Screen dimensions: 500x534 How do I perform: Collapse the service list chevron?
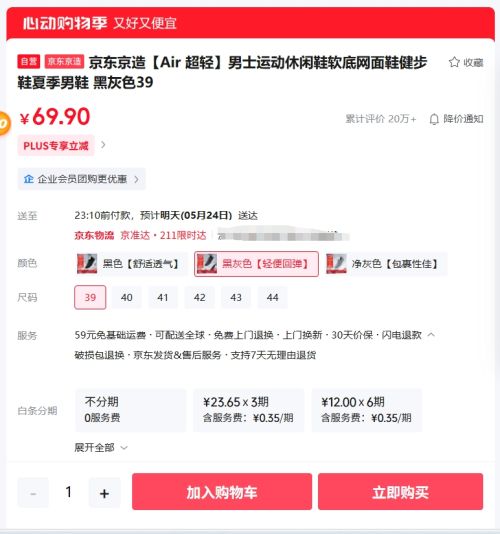pos(431,335)
